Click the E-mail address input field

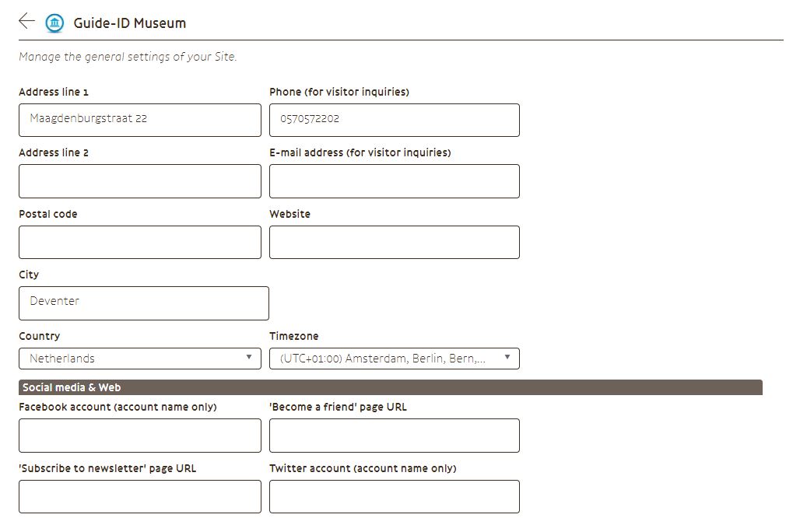[x=395, y=181]
